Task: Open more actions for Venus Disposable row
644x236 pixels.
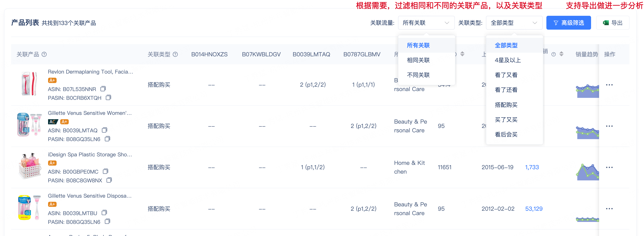Action: (609, 209)
